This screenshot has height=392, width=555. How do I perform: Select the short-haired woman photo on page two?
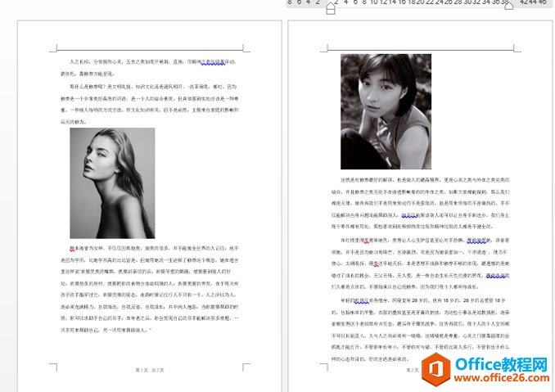386,111
